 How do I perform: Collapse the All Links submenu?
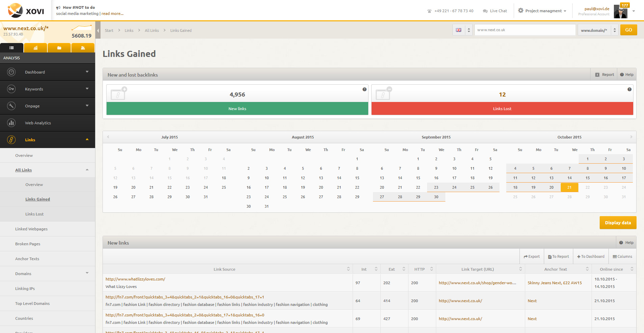click(87, 170)
